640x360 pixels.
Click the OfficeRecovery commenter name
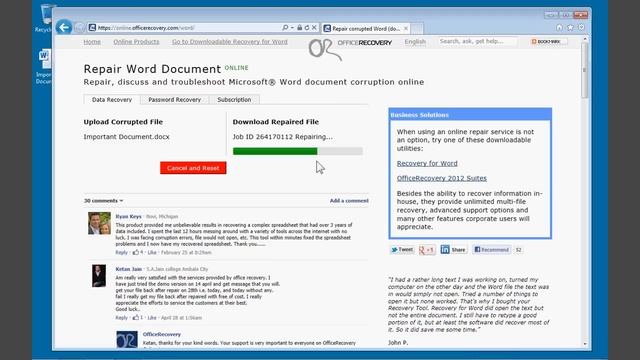[x=162, y=334]
